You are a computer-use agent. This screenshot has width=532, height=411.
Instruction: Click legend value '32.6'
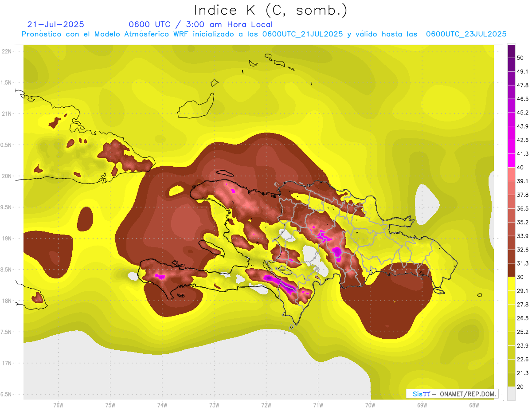522,250
